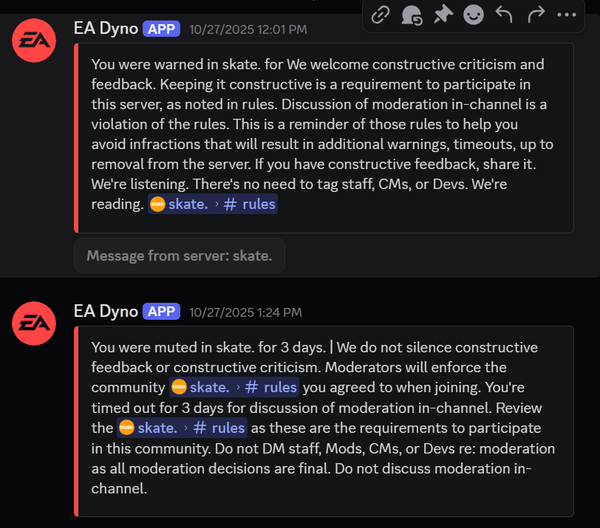The width and height of the screenshot is (600, 528).
Task: Open the second EA Dyno avatar
Action: pos(32,325)
